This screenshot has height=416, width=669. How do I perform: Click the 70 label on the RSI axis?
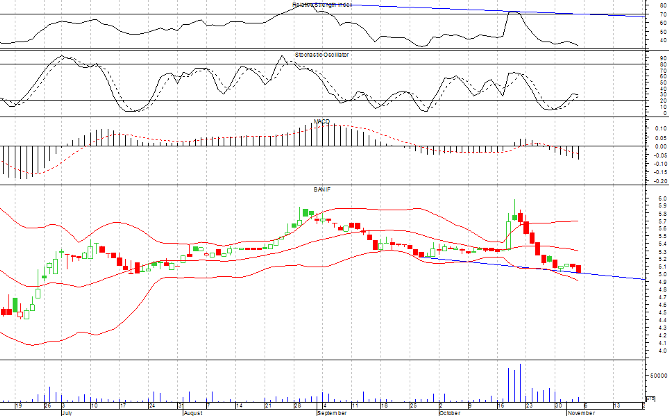pyautogui.click(x=663, y=15)
